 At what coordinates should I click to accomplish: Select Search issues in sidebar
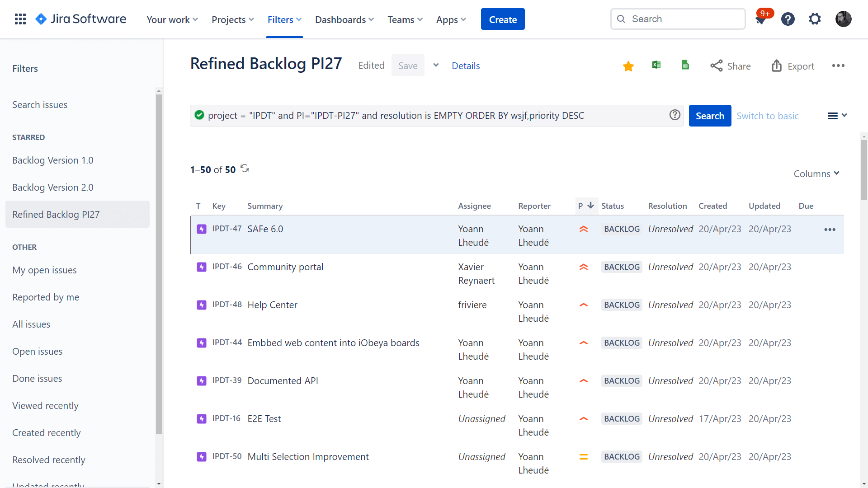(x=40, y=104)
